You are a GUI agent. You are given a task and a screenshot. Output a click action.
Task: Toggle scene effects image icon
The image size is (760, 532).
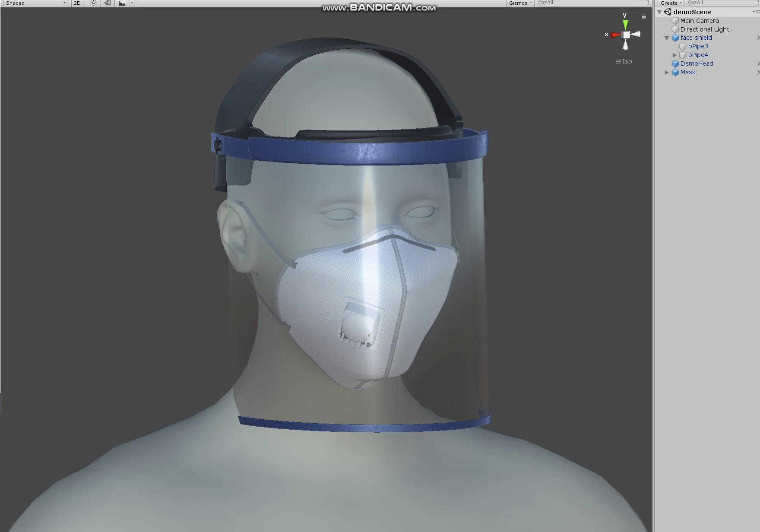[x=122, y=3]
